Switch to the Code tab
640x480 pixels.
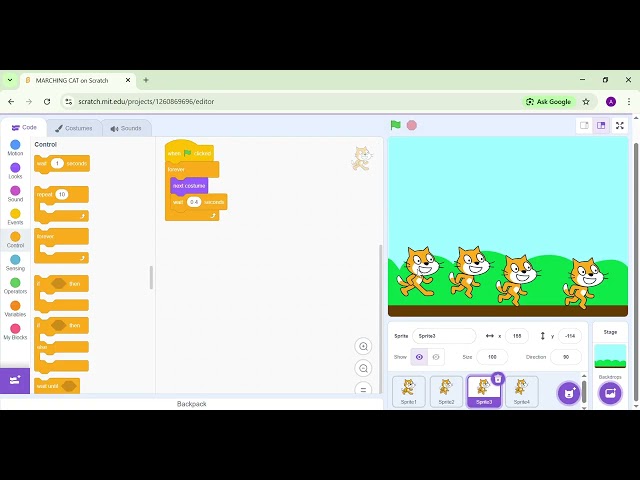[x=24, y=127]
